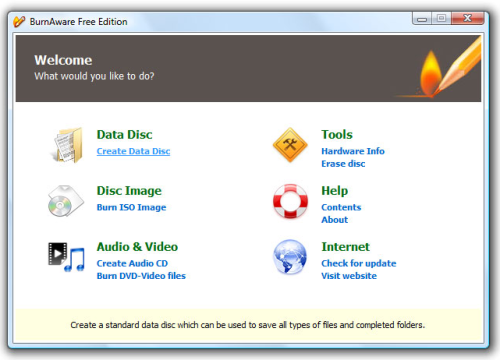Click the BurnAware title bar logo icon
The width and height of the screenshot is (500, 360).
tap(19, 22)
